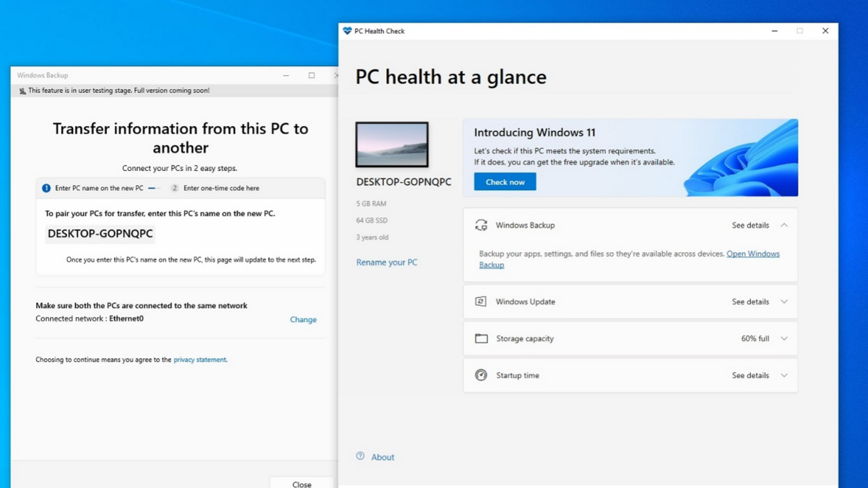Select the Enter PC name step
The width and height of the screenshot is (868, 488).
(99, 188)
